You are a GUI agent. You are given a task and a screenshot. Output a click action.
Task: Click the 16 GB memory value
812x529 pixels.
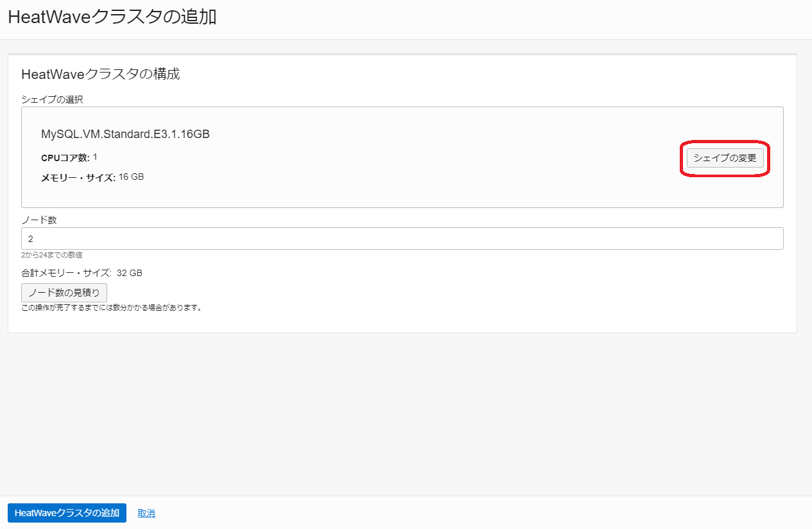pyautogui.click(x=131, y=177)
